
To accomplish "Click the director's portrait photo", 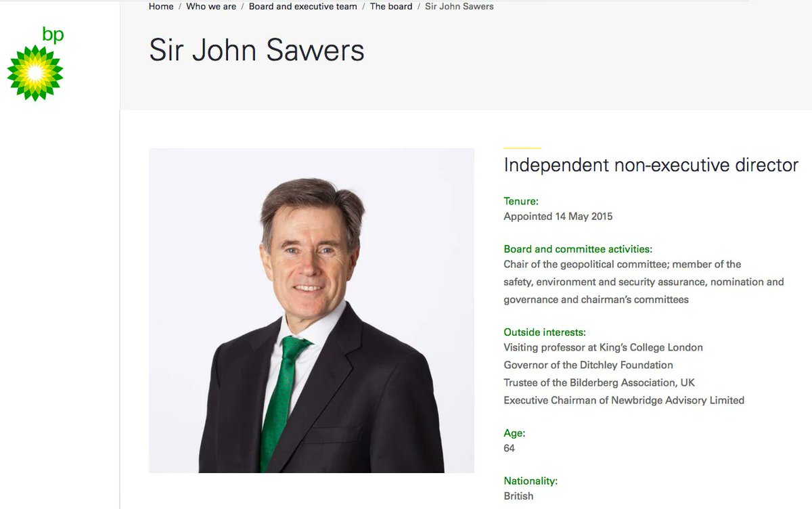I will click(311, 311).
